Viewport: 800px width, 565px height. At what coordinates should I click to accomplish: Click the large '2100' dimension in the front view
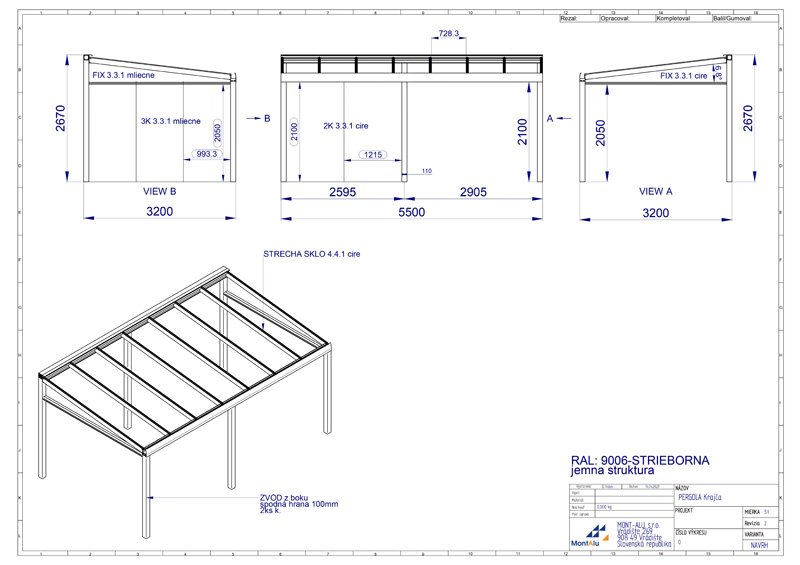pyautogui.click(x=522, y=132)
